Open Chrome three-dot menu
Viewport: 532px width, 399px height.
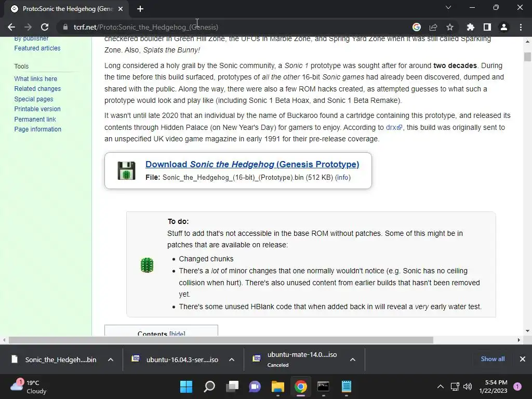pyautogui.click(x=521, y=27)
